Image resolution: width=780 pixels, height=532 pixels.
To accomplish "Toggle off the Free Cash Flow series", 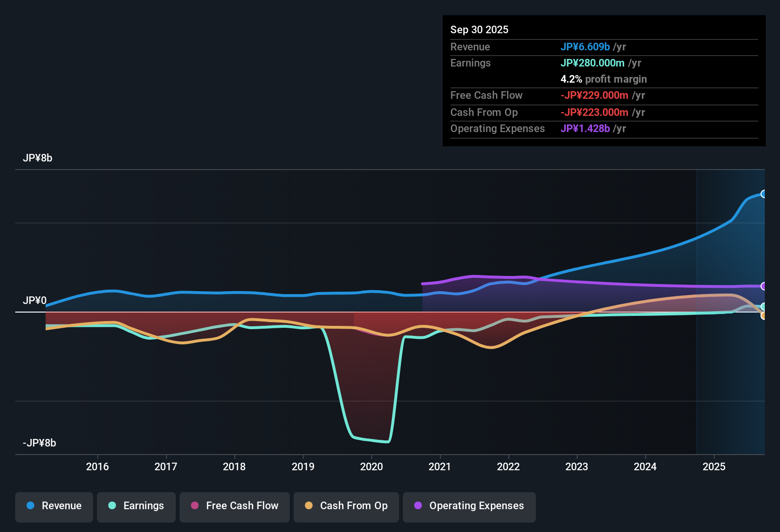I will [x=234, y=506].
